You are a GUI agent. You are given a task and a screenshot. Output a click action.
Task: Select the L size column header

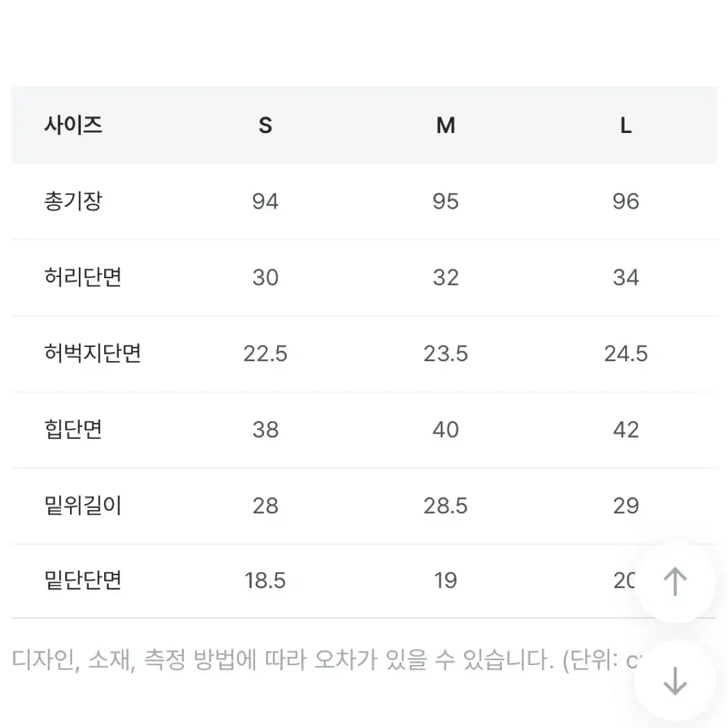(626, 125)
